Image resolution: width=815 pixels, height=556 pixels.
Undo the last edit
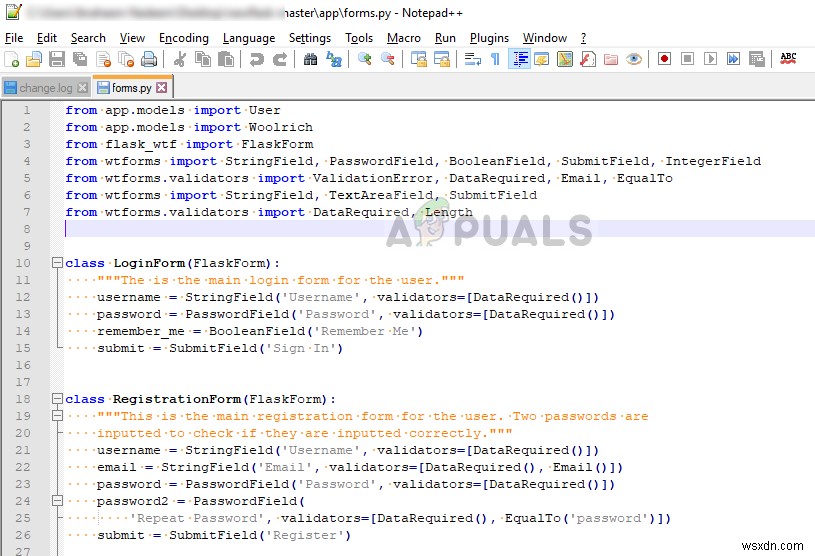point(256,59)
